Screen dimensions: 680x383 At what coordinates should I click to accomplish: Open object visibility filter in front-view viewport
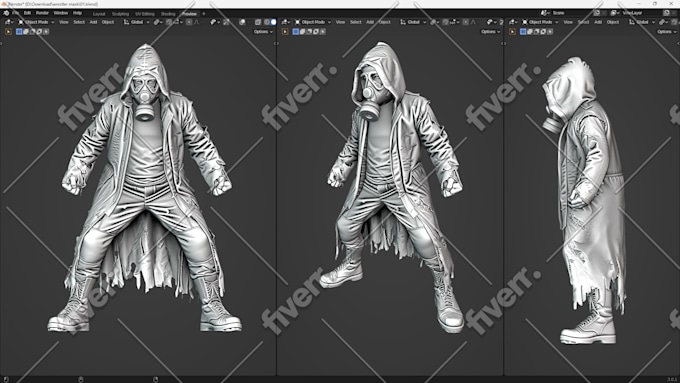pyautogui.click(x=214, y=22)
